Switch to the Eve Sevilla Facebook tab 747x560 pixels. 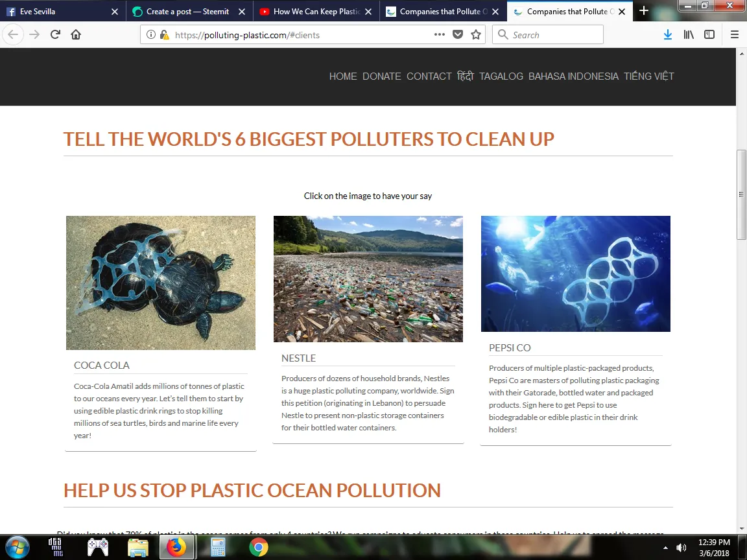(x=63, y=12)
